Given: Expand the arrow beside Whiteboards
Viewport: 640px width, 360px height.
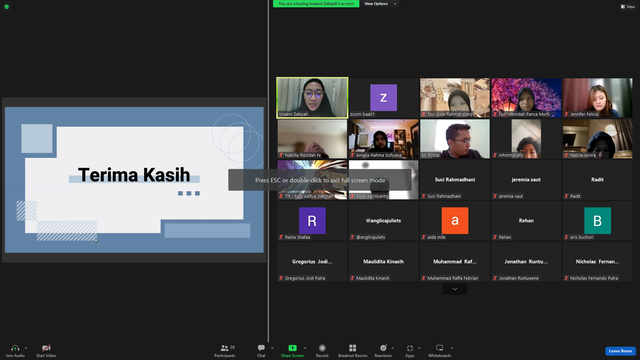Looking at the screenshot, I should click(x=452, y=348).
